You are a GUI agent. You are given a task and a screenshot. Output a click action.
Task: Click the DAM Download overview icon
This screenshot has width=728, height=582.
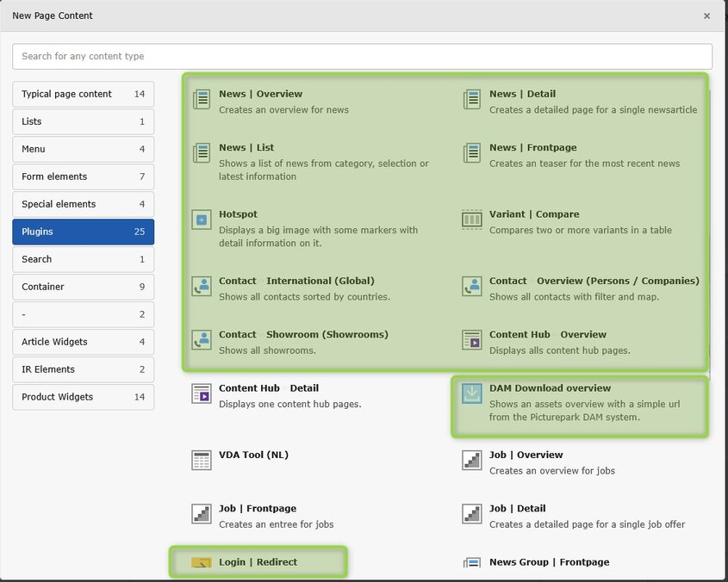coord(471,393)
